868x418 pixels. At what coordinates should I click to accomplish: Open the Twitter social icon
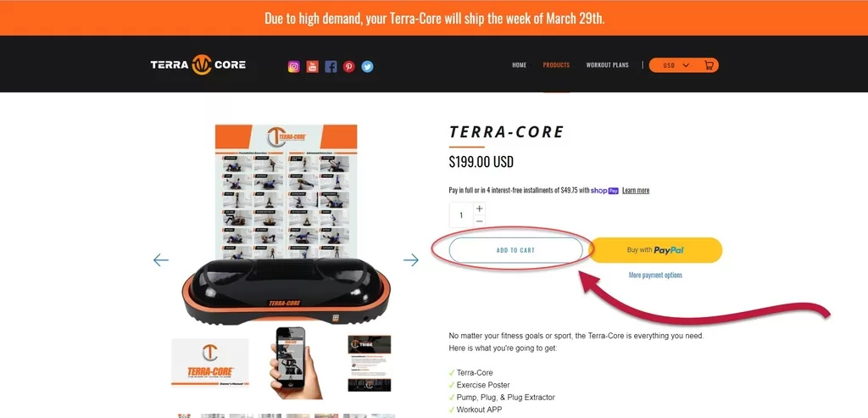point(368,66)
